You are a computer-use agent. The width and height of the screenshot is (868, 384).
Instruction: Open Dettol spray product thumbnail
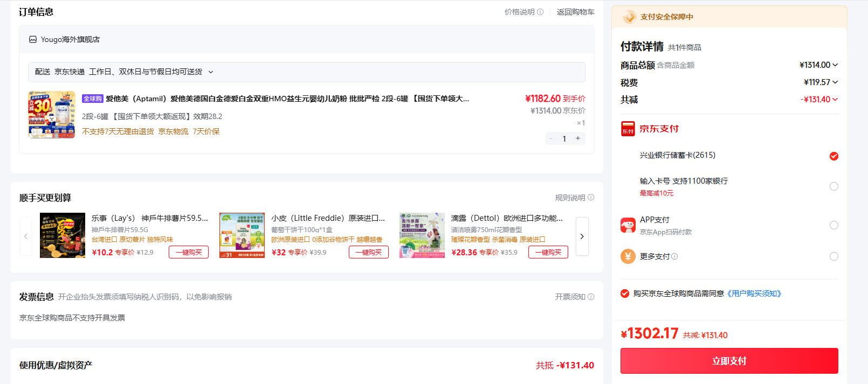(x=422, y=235)
